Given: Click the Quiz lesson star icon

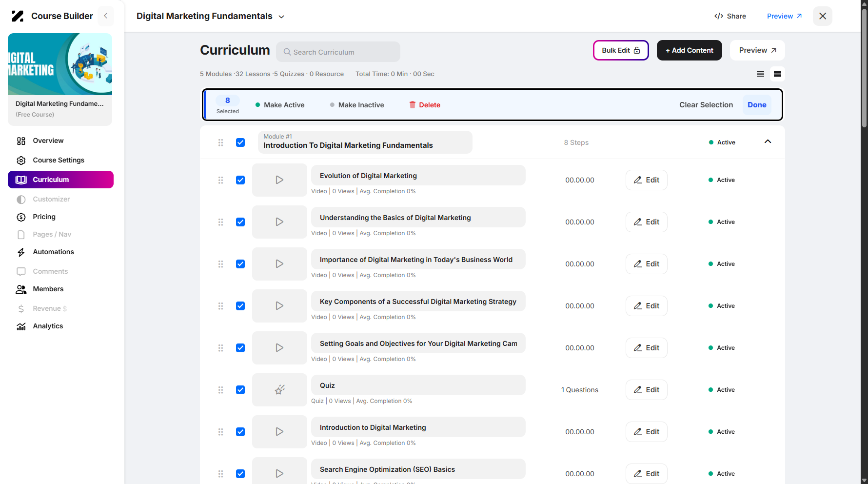Looking at the screenshot, I should click(279, 390).
